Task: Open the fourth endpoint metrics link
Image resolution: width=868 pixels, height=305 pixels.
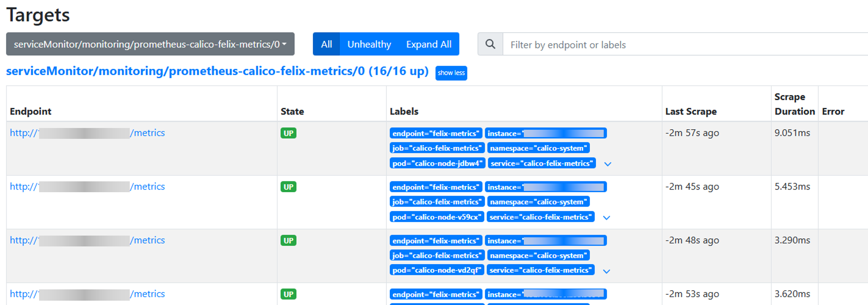Action: pyautogui.click(x=87, y=294)
